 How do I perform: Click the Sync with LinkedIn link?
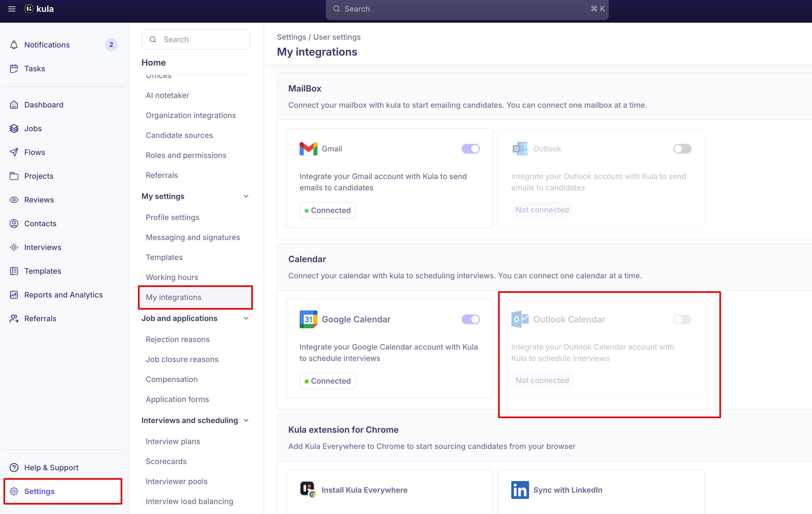coord(567,490)
